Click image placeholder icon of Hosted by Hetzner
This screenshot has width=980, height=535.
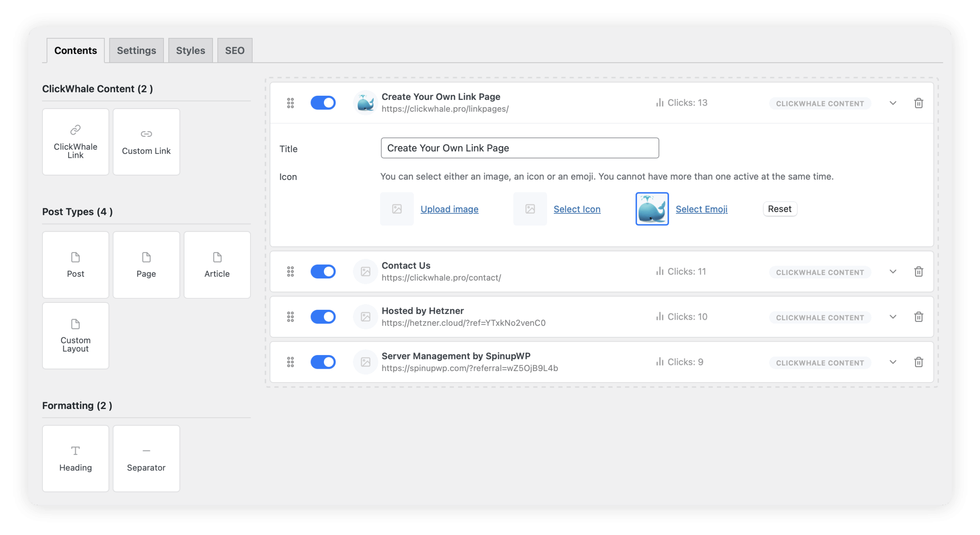click(x=366, y=317)
